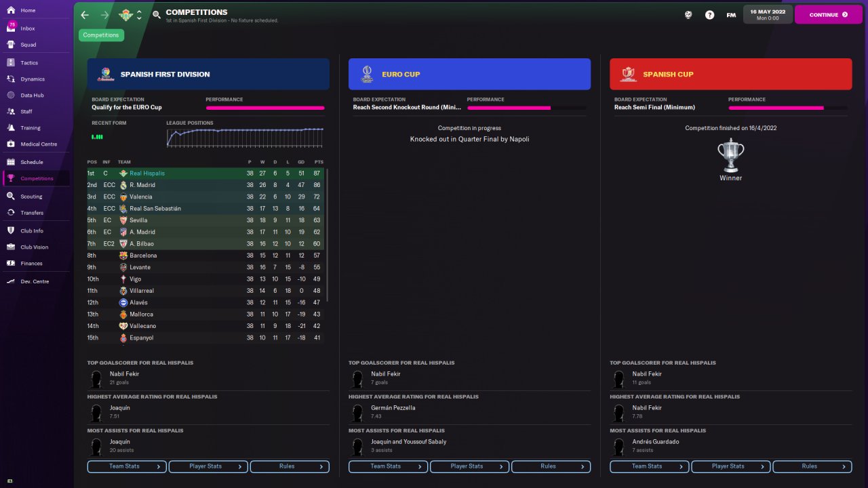Screen dimensions: 868x488
Task: Select the A. Bilbao club badge
Action: click(123, 243)
